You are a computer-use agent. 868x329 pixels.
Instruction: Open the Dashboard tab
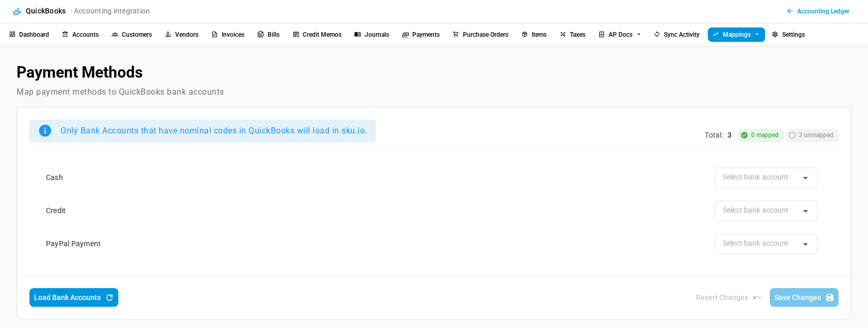(29, 35)
